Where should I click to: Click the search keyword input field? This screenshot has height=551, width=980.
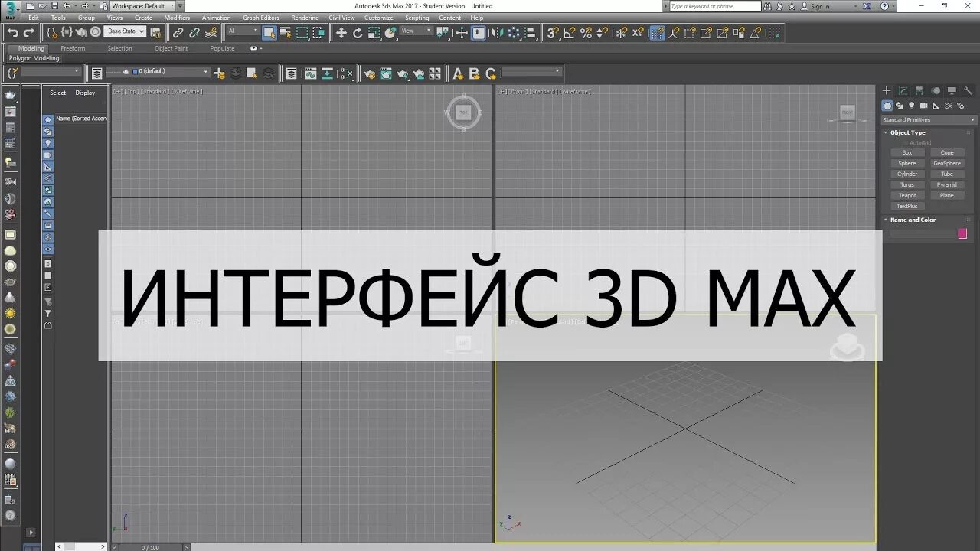(x=715, y=6)
